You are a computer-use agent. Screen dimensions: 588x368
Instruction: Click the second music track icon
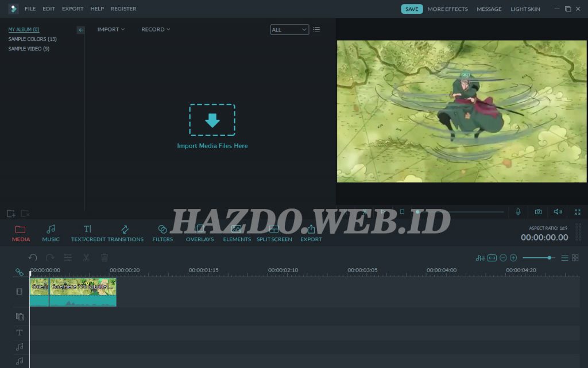[20, 361]
